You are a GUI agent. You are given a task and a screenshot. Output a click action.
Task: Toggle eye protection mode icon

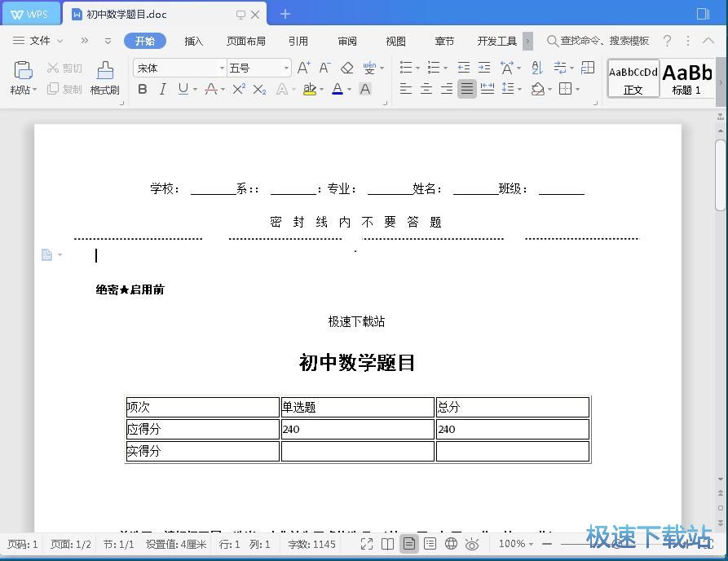[x=472, y=544]
